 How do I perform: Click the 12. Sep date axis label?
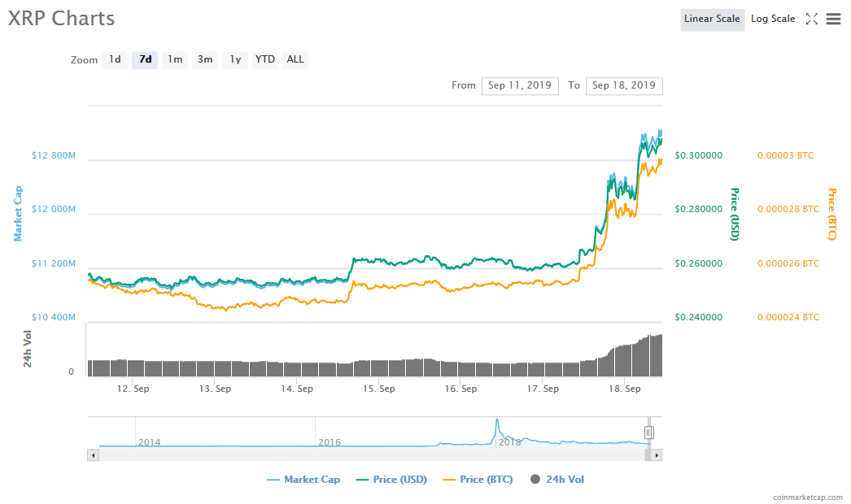point(133,389)
